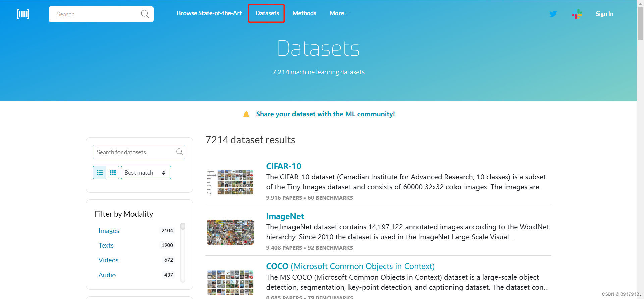This screenshot has width=644, height=299.
Task: Open the COCO dataset title
Action: coord(350,266)
